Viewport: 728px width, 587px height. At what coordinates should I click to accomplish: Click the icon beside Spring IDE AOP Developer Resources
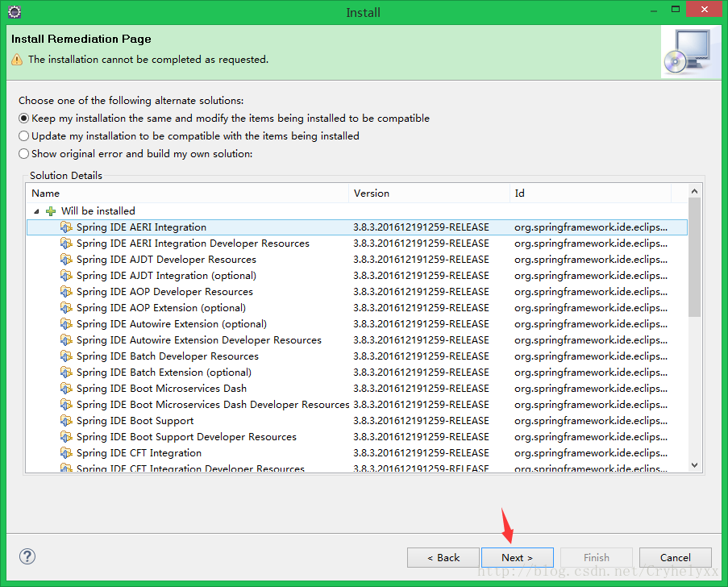point(66,292)
